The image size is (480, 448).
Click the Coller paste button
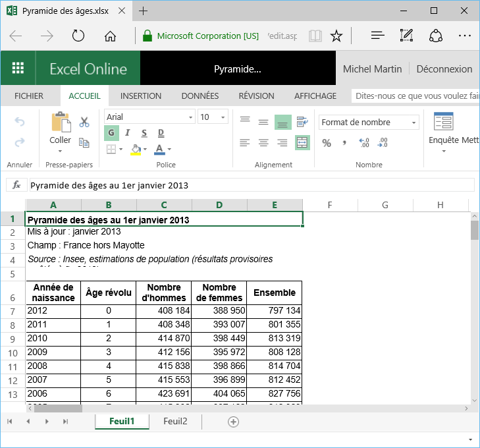61,130
